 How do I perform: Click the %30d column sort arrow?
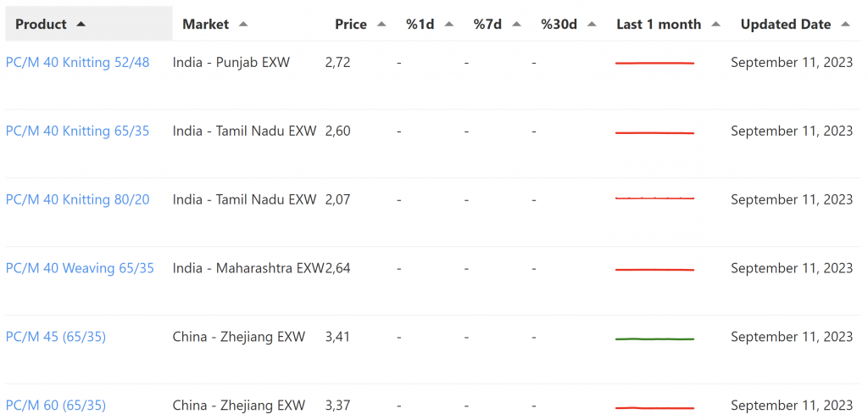(x=592, y=25)
